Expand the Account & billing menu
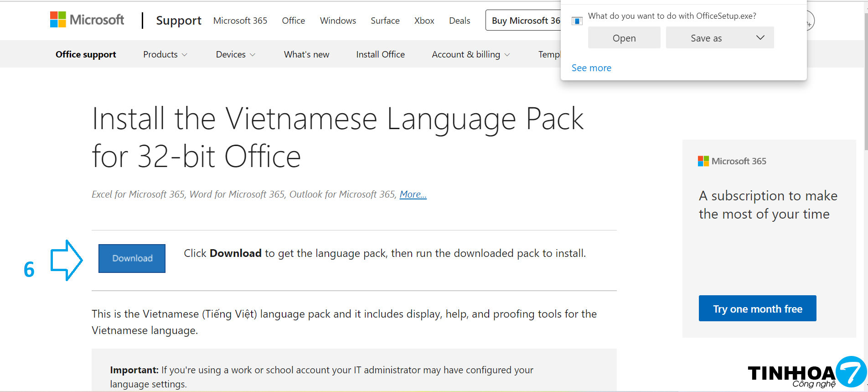 pos(470,54)
